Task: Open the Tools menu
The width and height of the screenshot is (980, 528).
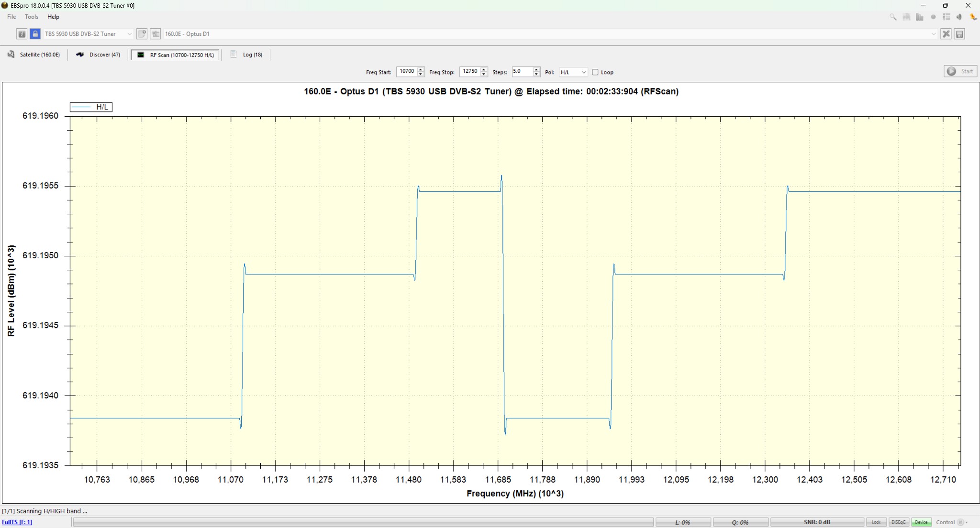Action: click(32, 17)
